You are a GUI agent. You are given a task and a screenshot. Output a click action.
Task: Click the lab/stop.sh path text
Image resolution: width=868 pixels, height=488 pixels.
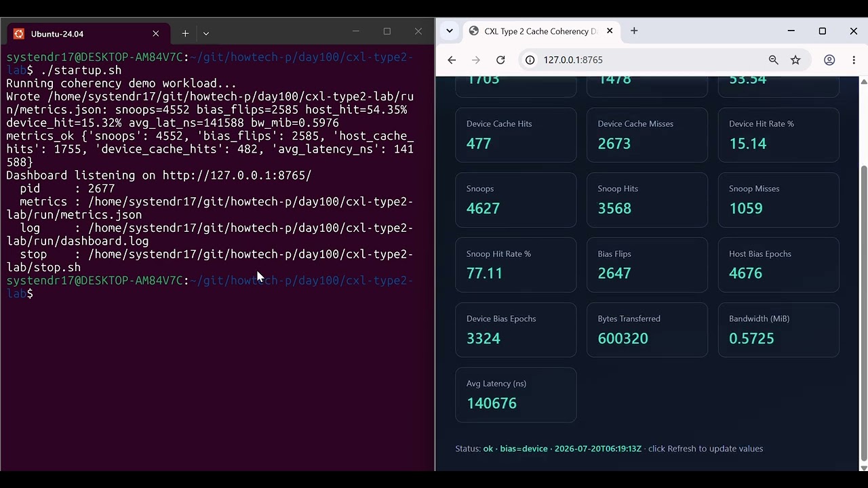pyautogui.click(x=43, y=268)
